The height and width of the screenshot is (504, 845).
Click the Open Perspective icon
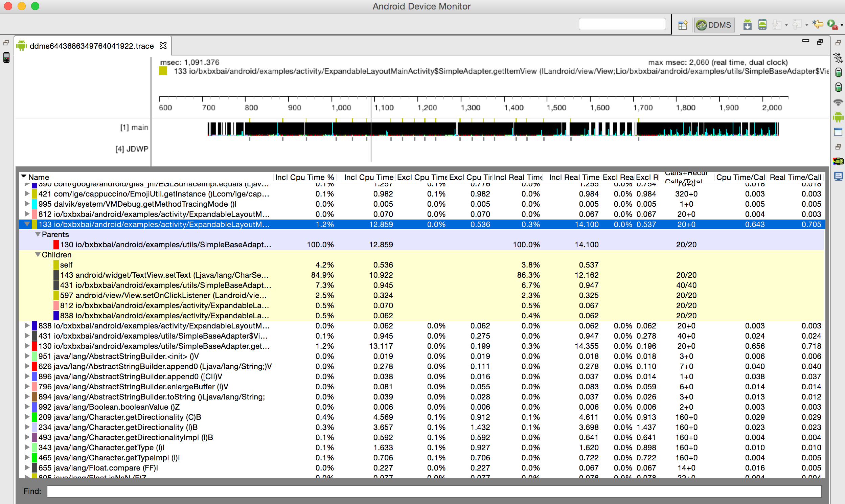tap(683, 25)
